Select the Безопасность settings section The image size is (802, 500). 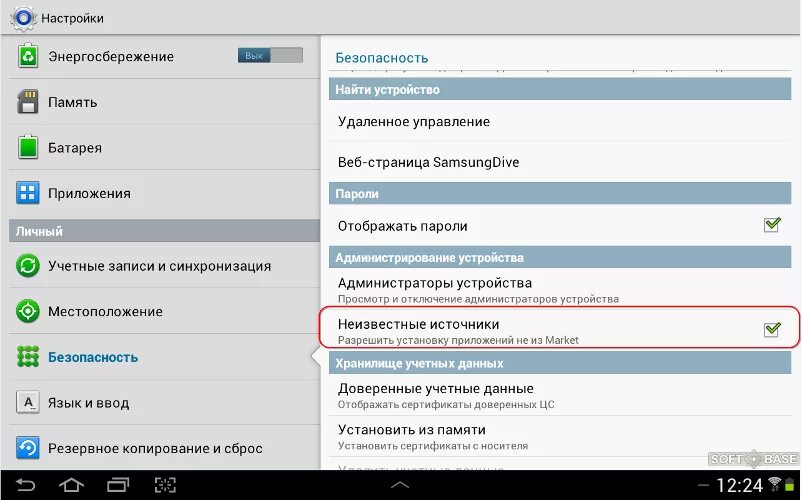[x=165, y=357]
